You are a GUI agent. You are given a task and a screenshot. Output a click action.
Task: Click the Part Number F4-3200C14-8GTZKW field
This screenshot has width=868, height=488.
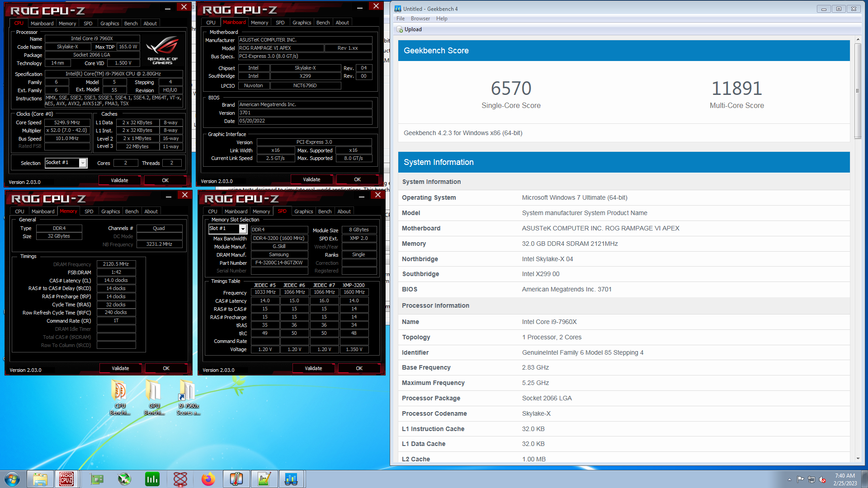(279, 263)
